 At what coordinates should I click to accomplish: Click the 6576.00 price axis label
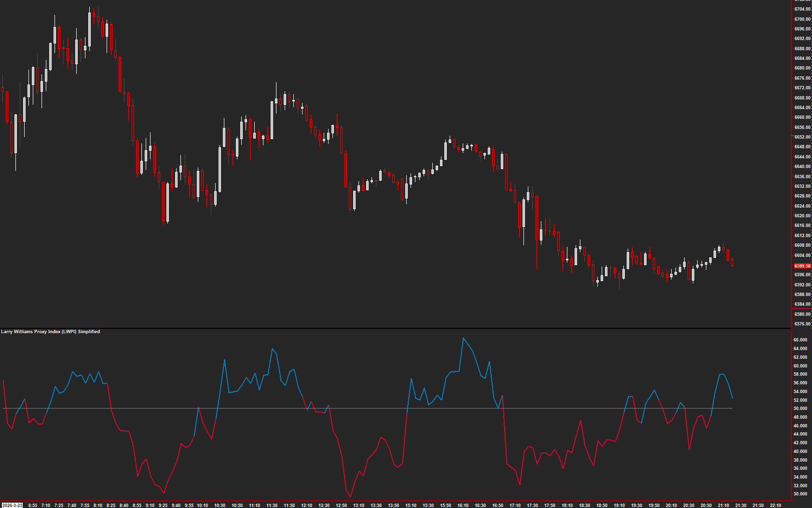(x=801, y=324)
